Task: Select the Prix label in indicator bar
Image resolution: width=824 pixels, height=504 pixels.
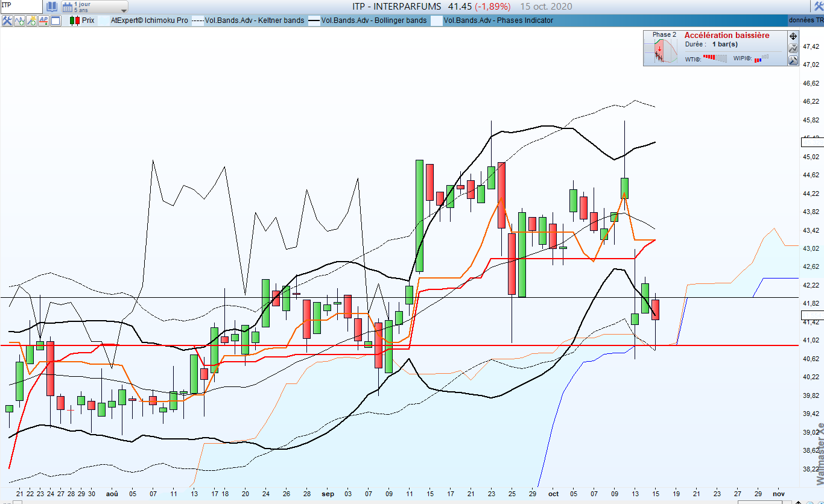Action: pyautogui.click(x=88, y=20)
